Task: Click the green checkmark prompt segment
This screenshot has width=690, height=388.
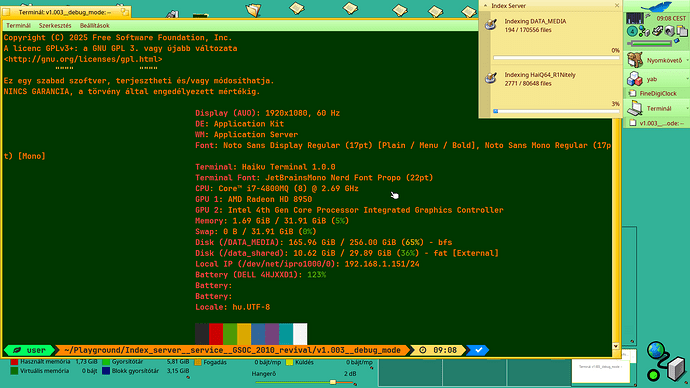Action: 479,350
